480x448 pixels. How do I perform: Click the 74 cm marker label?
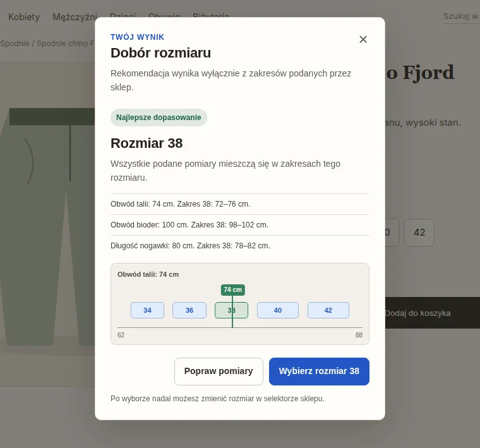pos(232,289)
